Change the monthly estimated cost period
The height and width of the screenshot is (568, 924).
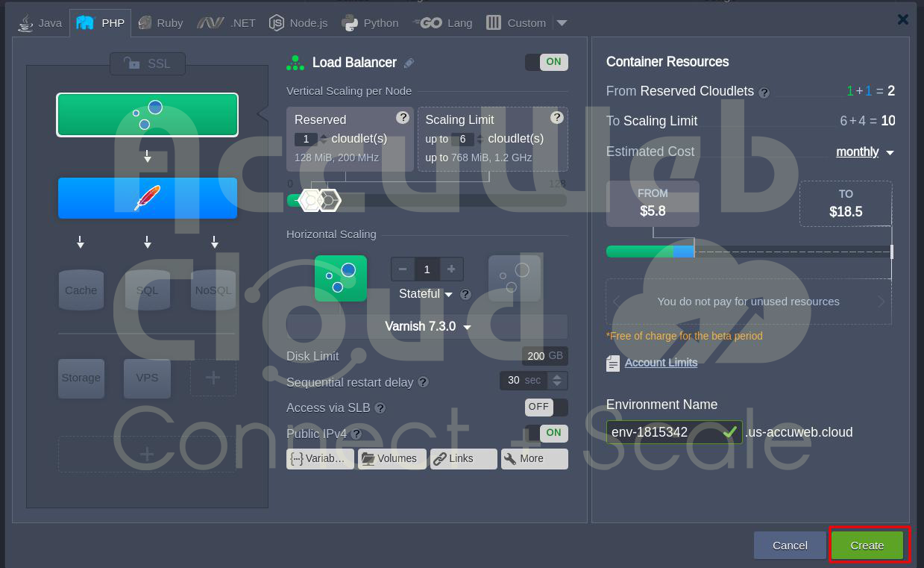coord(864,152)
